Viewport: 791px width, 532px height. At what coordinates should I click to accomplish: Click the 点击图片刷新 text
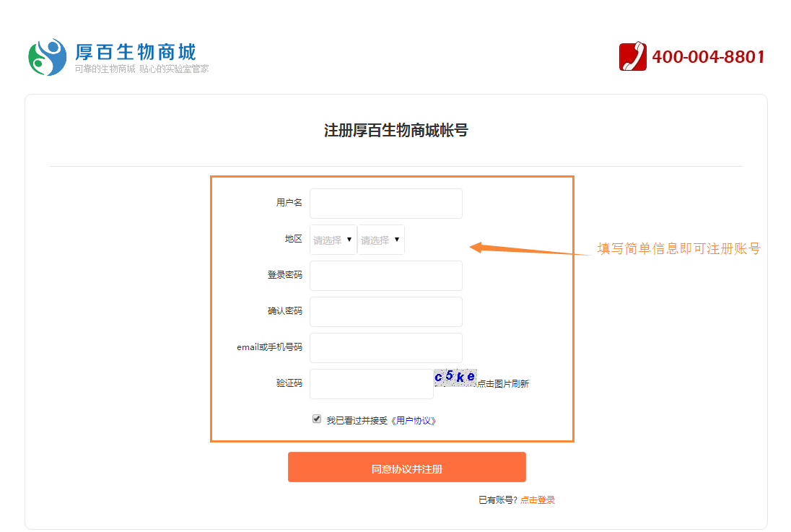click(503, 384)
